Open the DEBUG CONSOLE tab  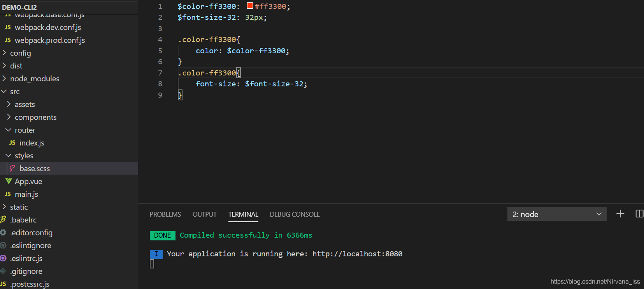tap(295, 214)
